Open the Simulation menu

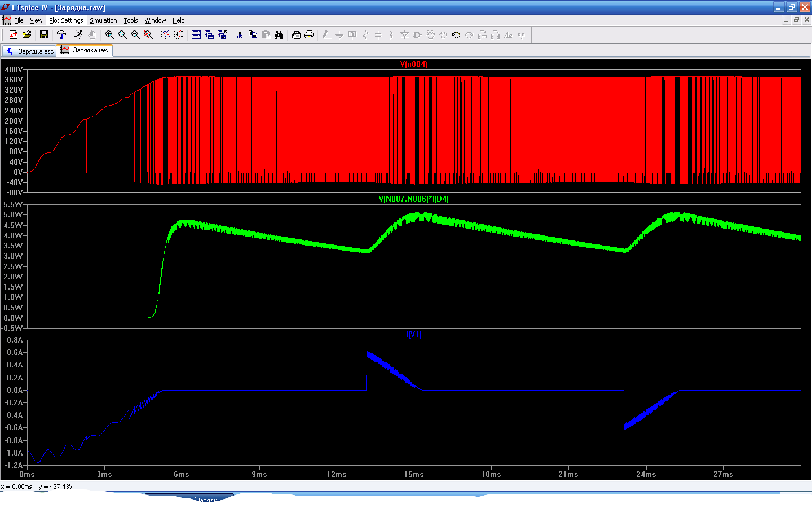coord(103,20)
